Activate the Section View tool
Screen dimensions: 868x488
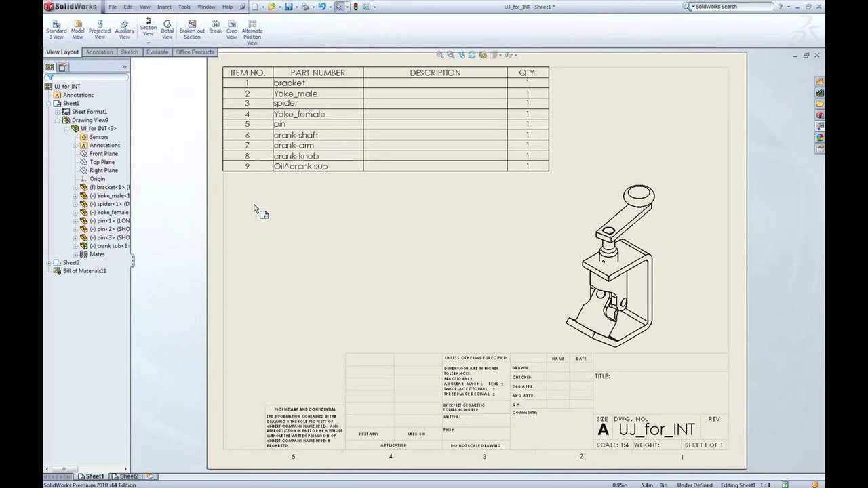tap(148, 27)
